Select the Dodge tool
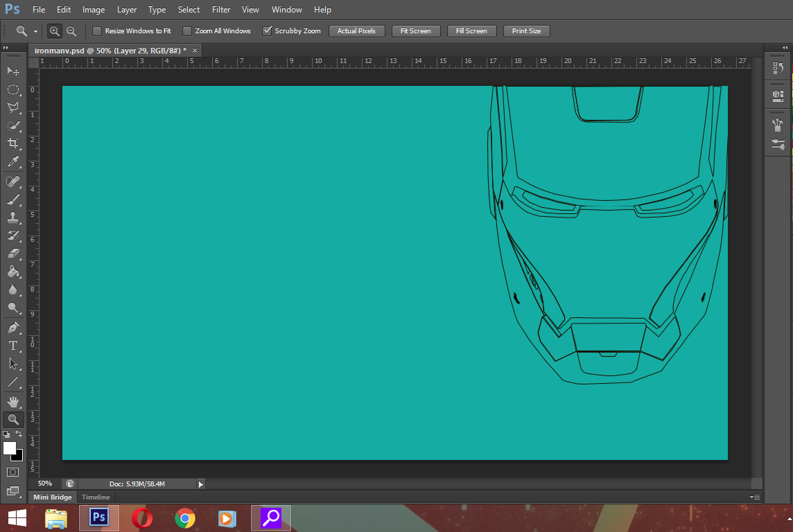The image size is (793, 532). pyautogui.click(x=13, y=308)
